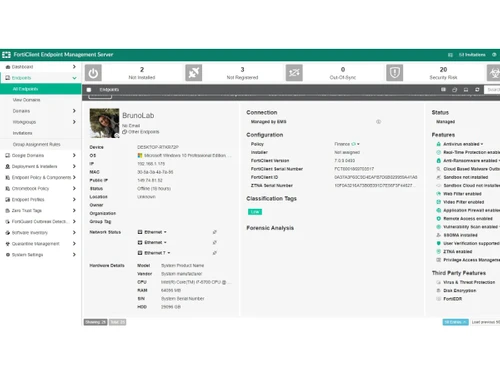
Task: Click the Zero Trust Tags sidebar icon
Action: tap(8, 210)
